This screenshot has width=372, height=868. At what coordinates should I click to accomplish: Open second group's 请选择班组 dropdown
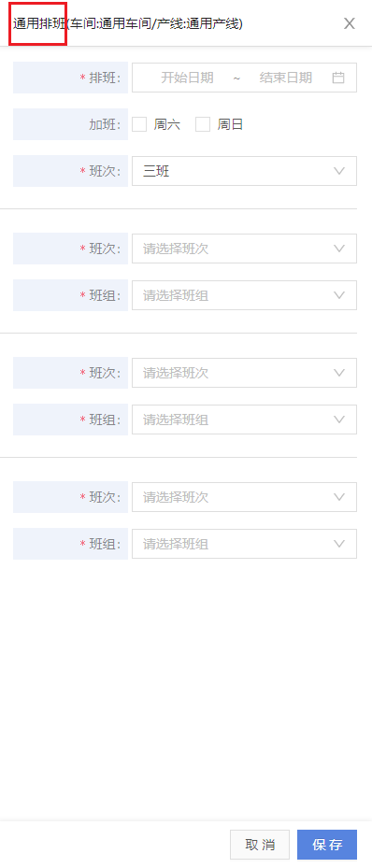(244, 420)
